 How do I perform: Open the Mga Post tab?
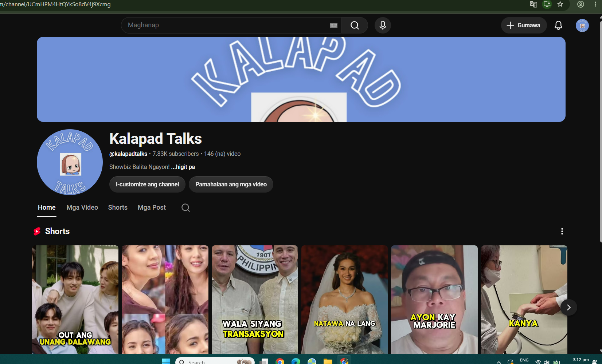(152, 207)
